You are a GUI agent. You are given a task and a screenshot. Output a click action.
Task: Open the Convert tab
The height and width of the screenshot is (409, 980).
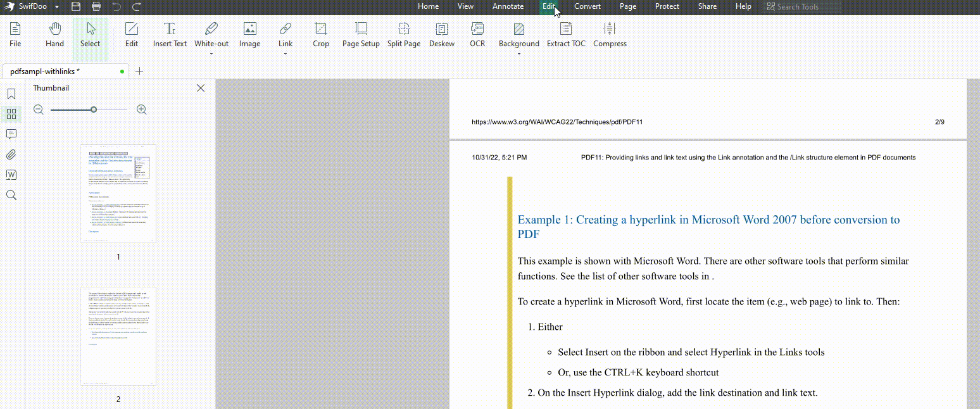pyautogui.click(x=587, y=6)
